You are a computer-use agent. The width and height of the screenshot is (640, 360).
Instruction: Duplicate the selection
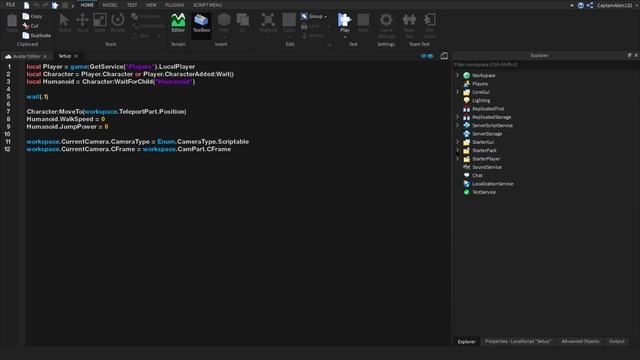point(37,36)
